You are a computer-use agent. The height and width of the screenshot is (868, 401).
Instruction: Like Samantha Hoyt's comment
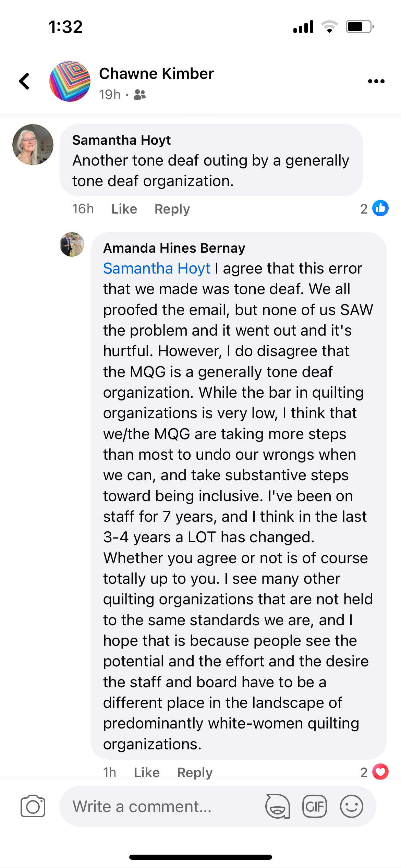[124, 209]
